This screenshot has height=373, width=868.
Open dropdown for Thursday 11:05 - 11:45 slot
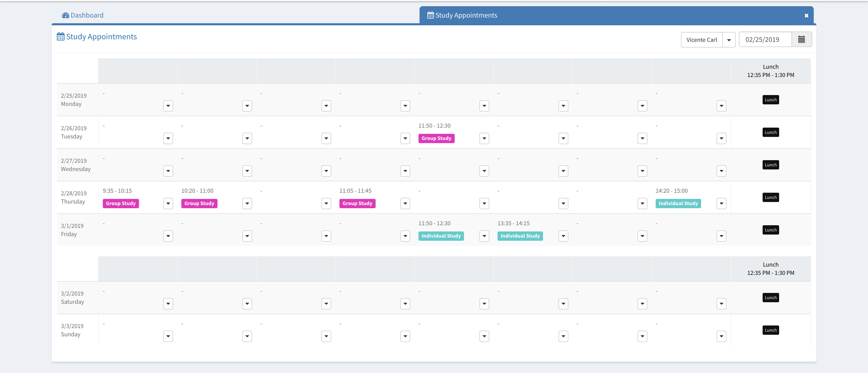point(405,204)
